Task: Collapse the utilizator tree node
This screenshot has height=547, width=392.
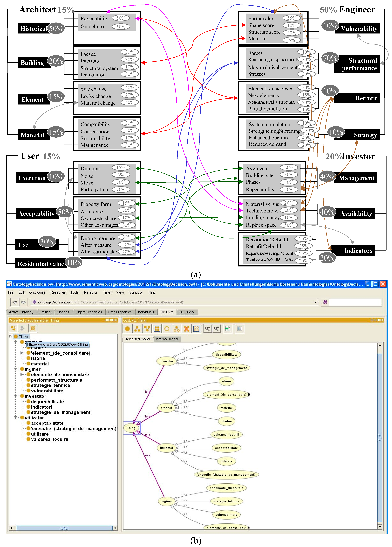Action: (16, 417)
